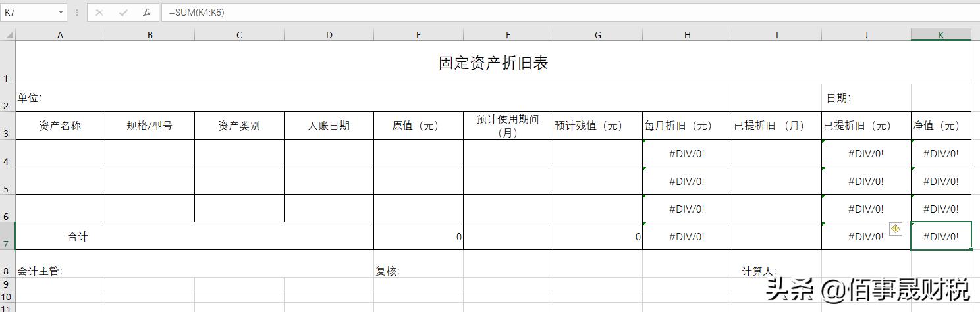Click cell H4 showing #DIV/0!

click(x=687, y=153)
